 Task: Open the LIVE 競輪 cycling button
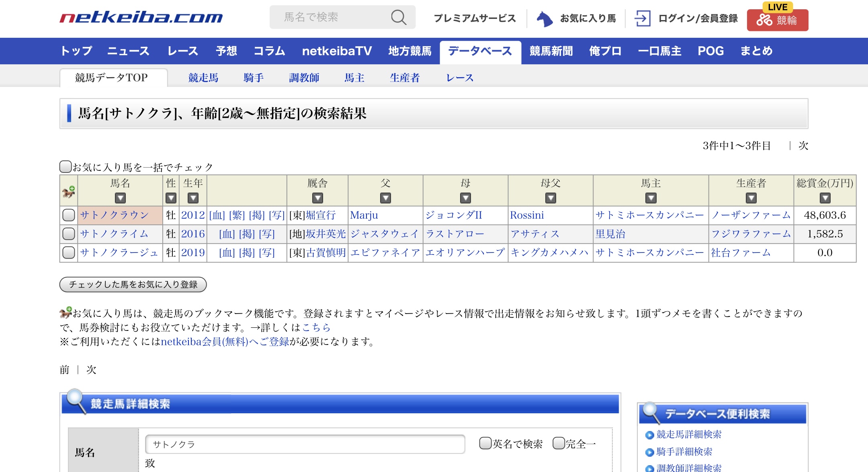click(777, 20)
